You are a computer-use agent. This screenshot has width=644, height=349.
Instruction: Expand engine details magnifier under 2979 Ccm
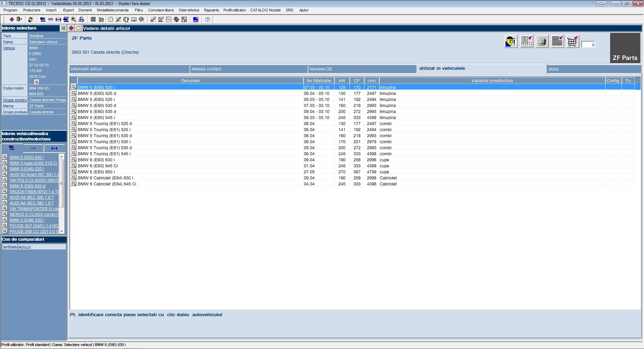click(37, 82)
